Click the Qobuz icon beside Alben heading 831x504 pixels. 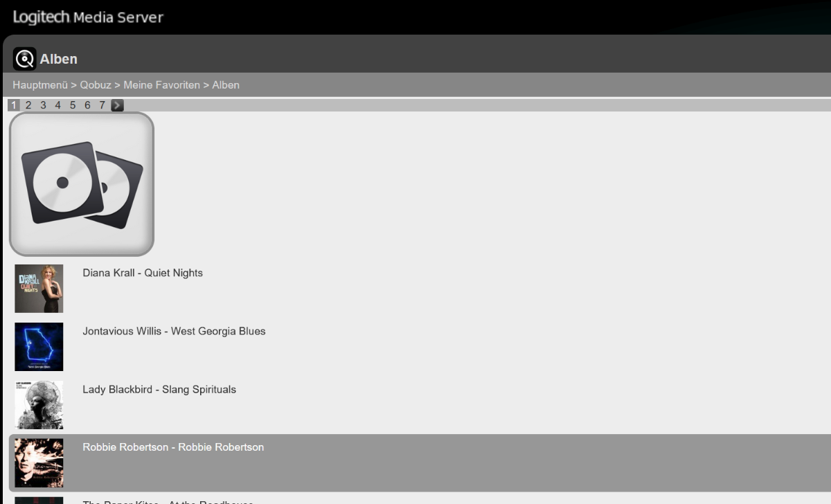pyautogui.click(x=25, y=59)
